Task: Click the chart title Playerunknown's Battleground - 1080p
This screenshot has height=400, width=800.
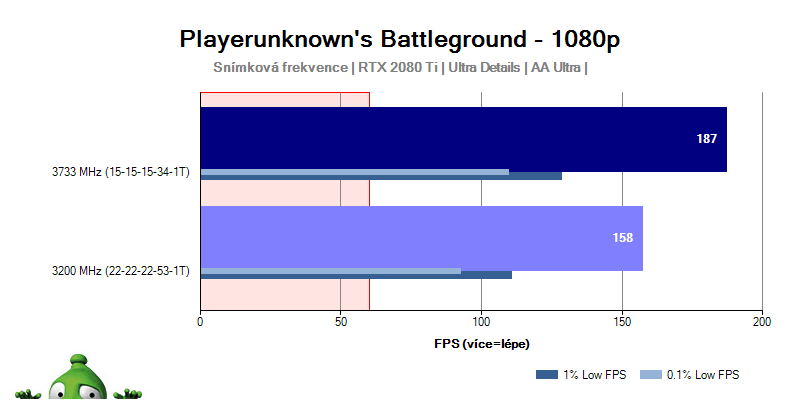Action: pyautogui.click(x=399, y=40)
